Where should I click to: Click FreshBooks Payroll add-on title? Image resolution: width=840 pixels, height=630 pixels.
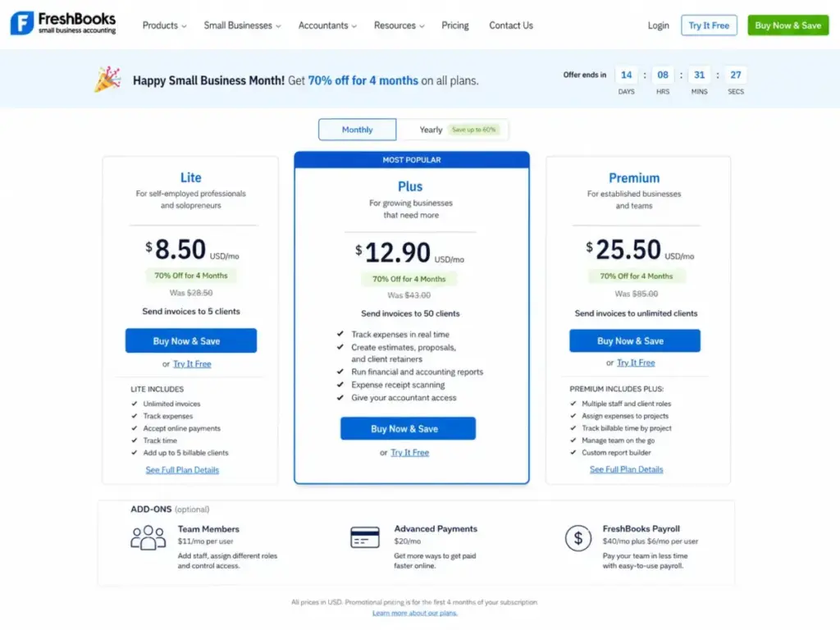point(641,529)
